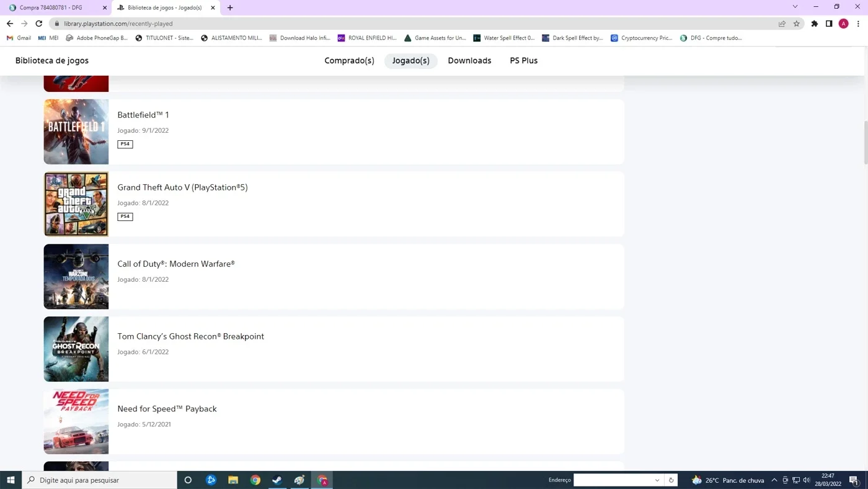Open the PS Plus tab

(524, 61)
